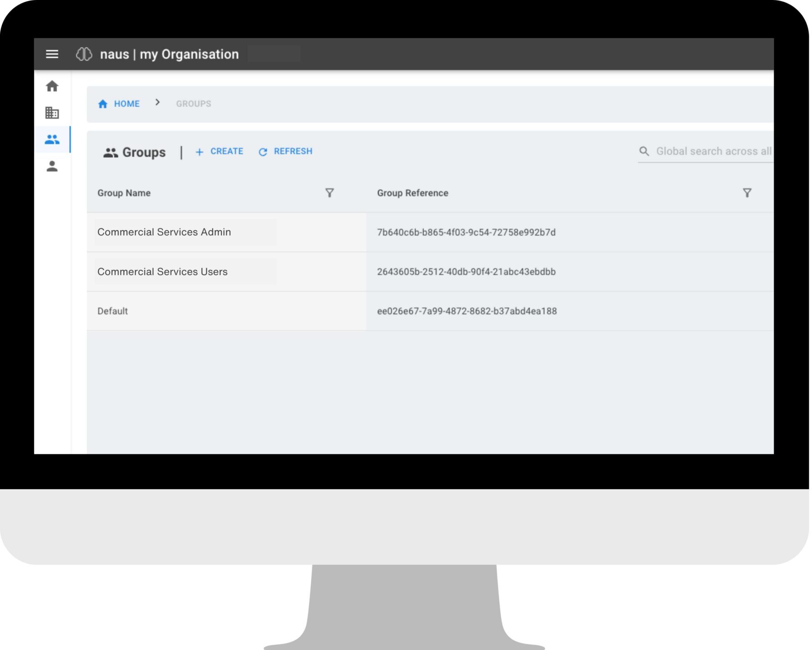Click the naus brain logo icon
Screen dimensions: 812x650
coord(84,54)
